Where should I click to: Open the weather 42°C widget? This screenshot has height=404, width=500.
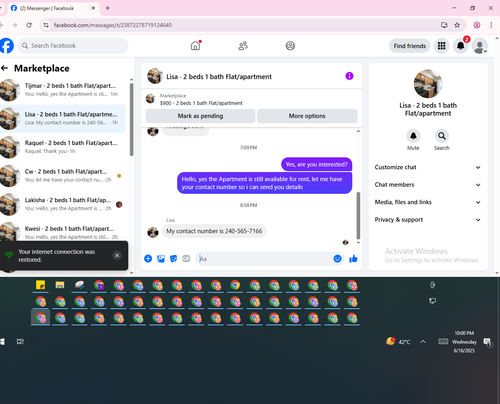coord(398,342)
